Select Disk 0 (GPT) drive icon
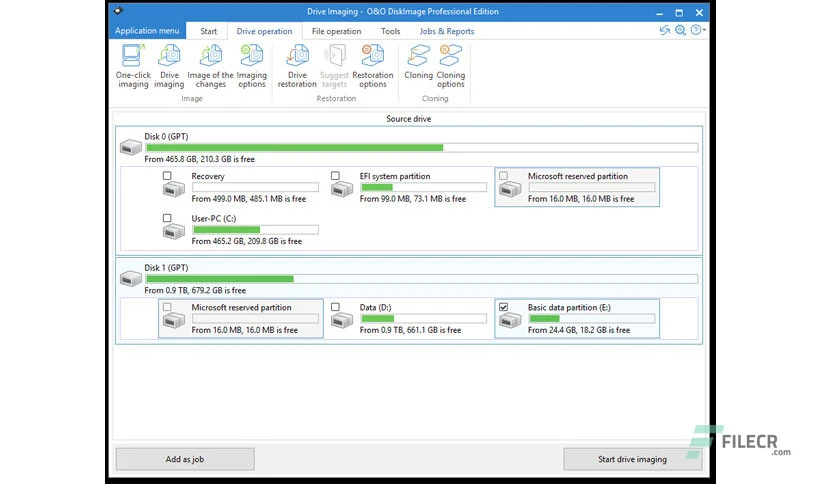 (131, 147)
